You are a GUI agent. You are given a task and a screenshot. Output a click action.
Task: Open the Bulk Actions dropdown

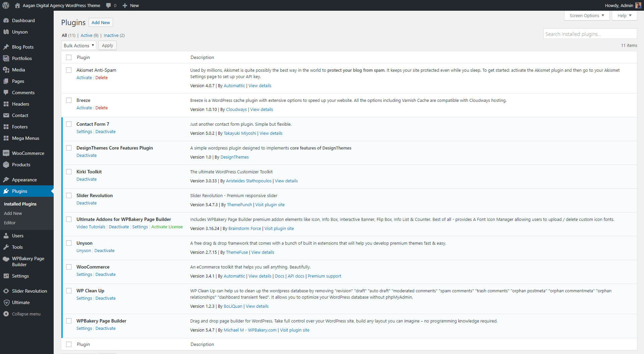(x=79, y=46)
